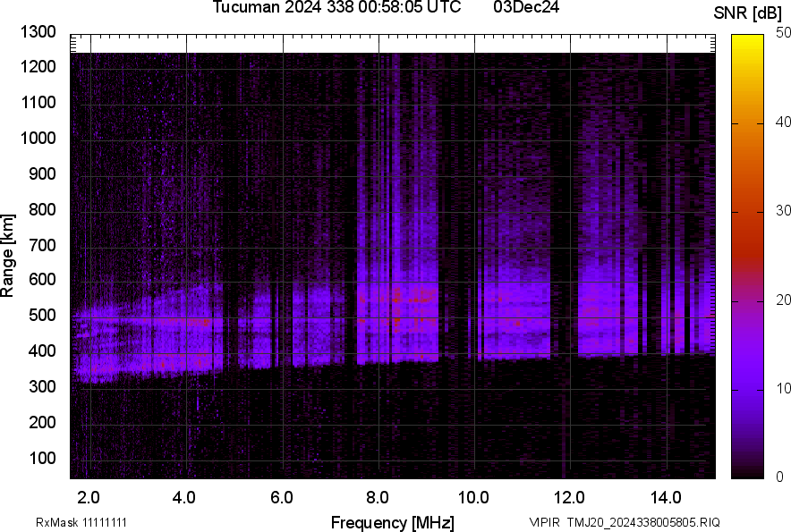Click the Frequency [MHz] axis label

coord(392,522)
